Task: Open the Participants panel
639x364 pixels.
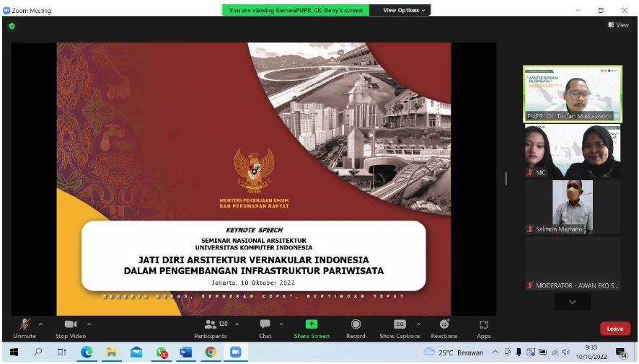Action: point(211,329)
